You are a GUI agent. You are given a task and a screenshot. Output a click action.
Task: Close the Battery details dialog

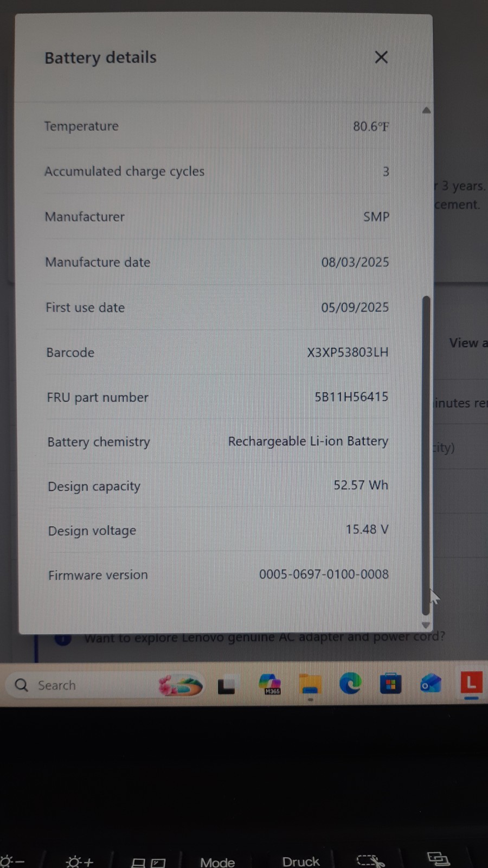click(381, 57)
